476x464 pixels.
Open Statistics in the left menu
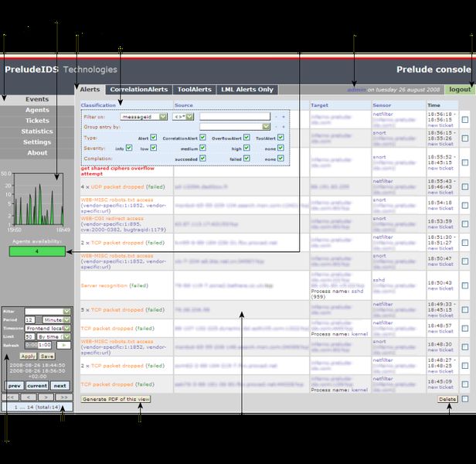pyautogui.click(x=37, y=131)
